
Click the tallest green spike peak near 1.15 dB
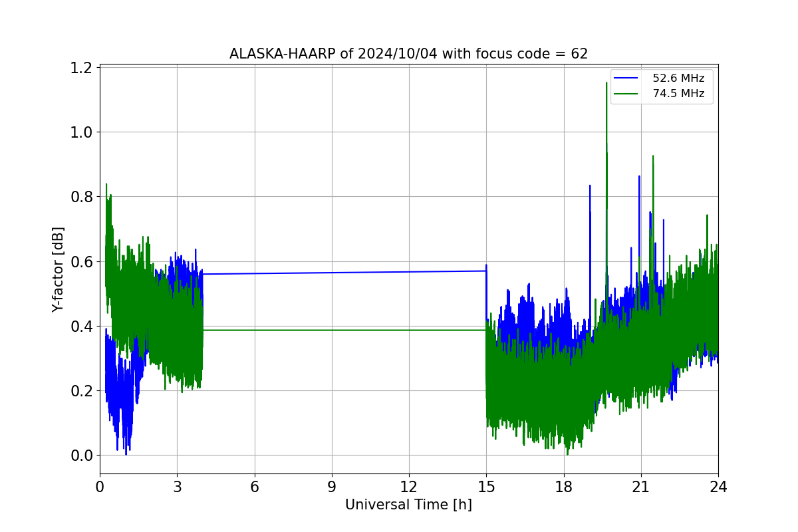coord(606,84)
